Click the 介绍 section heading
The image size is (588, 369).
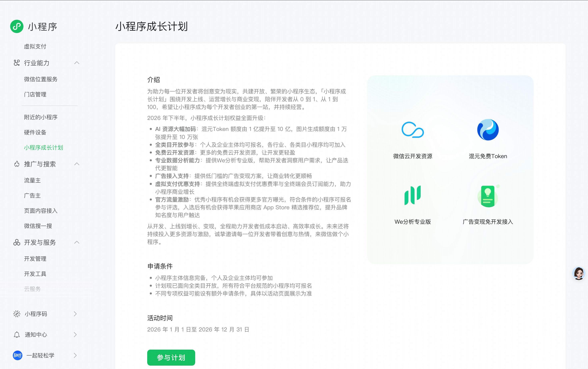[154, 80]
